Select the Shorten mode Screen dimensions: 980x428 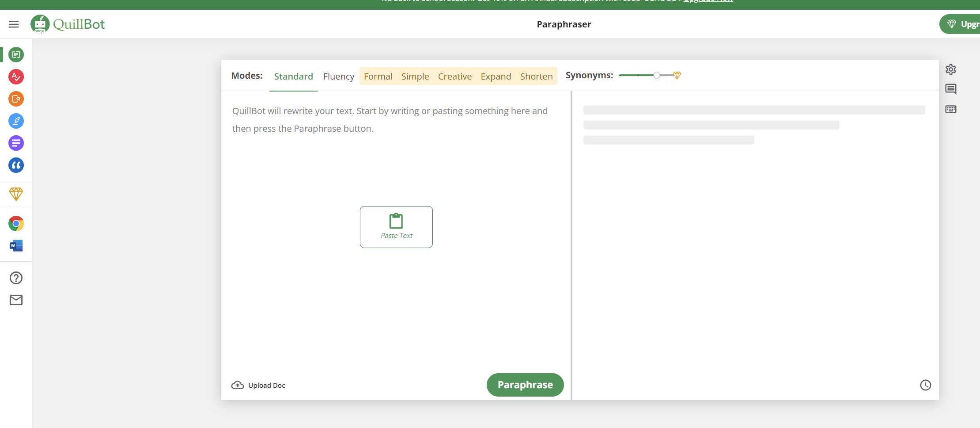pos(537,76)
